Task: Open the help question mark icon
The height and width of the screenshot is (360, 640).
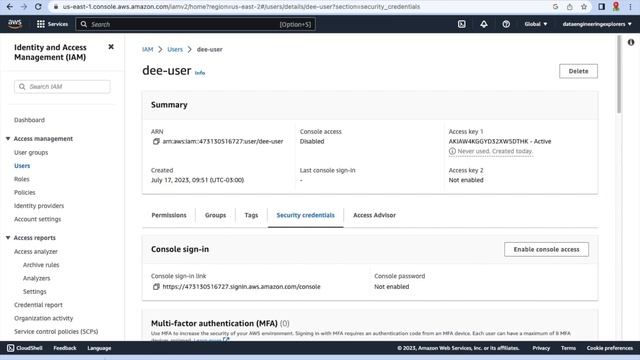Action: coord(506,24)
